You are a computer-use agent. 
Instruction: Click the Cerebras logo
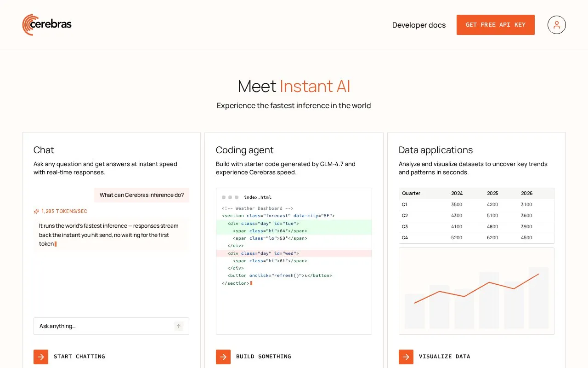47,25
